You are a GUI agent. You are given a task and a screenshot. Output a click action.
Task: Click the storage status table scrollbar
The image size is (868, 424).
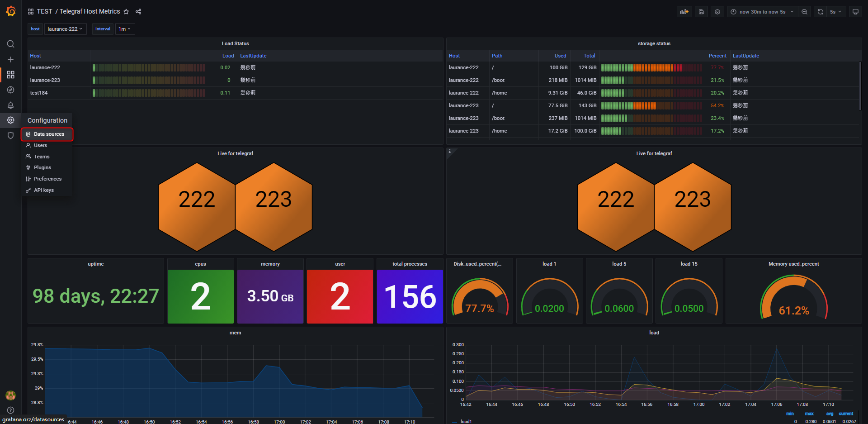(x=860, y=86)
